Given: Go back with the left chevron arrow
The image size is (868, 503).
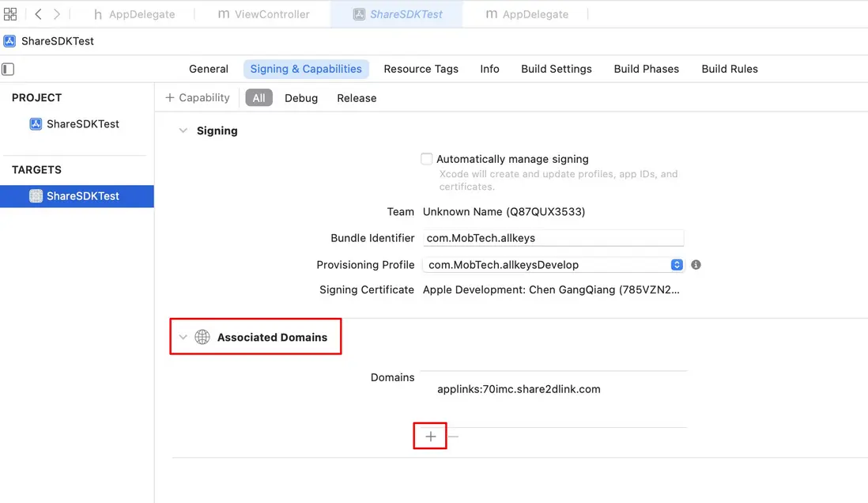Looking at the screenshot, I should 38,14.
